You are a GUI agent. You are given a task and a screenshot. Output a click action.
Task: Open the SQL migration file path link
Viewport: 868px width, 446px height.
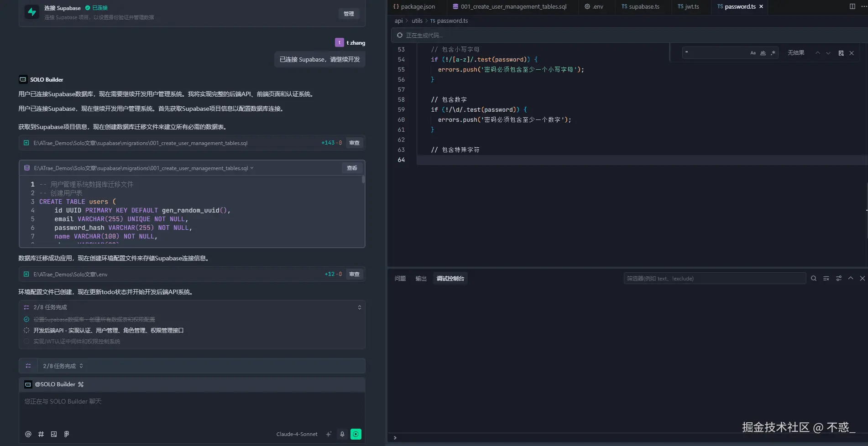click(x=141, y=143)
